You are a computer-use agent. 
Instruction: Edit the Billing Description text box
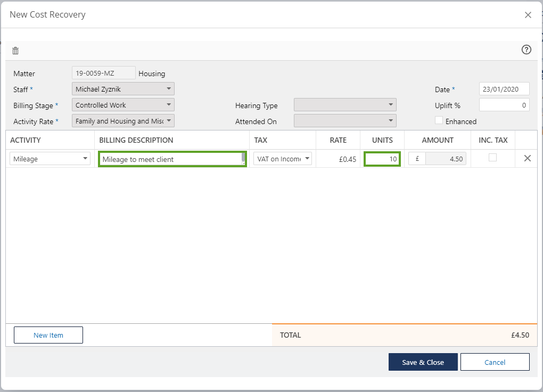(x=170, y=159)
